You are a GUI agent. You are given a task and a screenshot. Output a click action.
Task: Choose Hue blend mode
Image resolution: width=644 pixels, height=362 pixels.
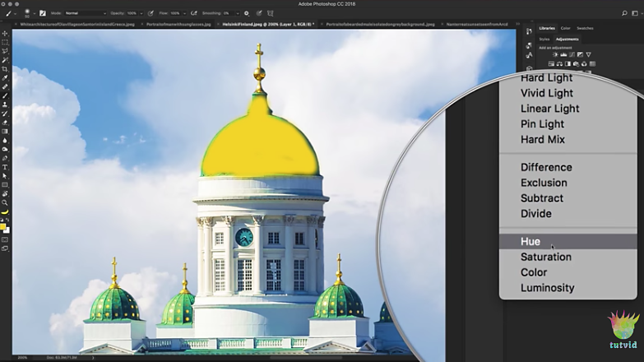568,242
